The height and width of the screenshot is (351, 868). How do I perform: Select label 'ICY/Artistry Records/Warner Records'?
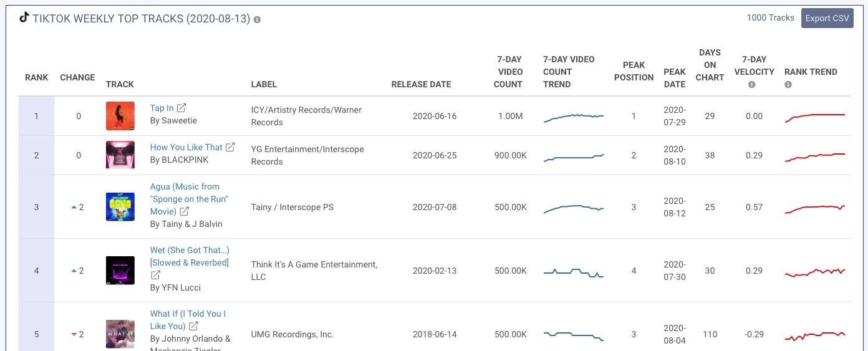pyautogui.click(x=306, y=116)
